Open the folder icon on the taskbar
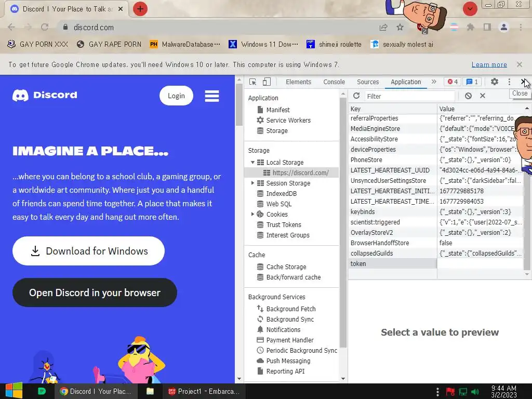The image size is (532, 399). (x=150, y=391)
